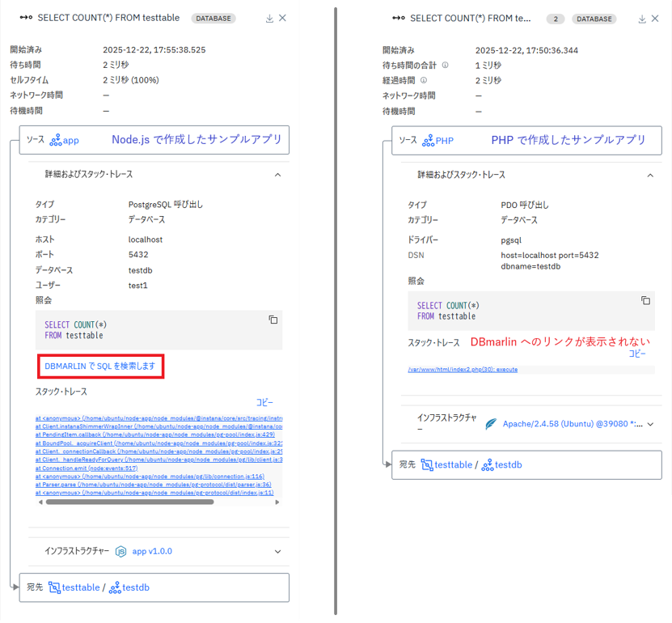Select DSN value 'host=localhost port=5432'
This screenshot has height=623, width=672.
coord(550,255)
